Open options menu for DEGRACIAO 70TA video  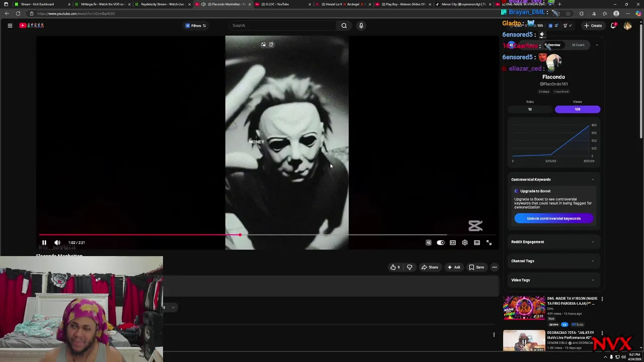(x=602, y=333)
